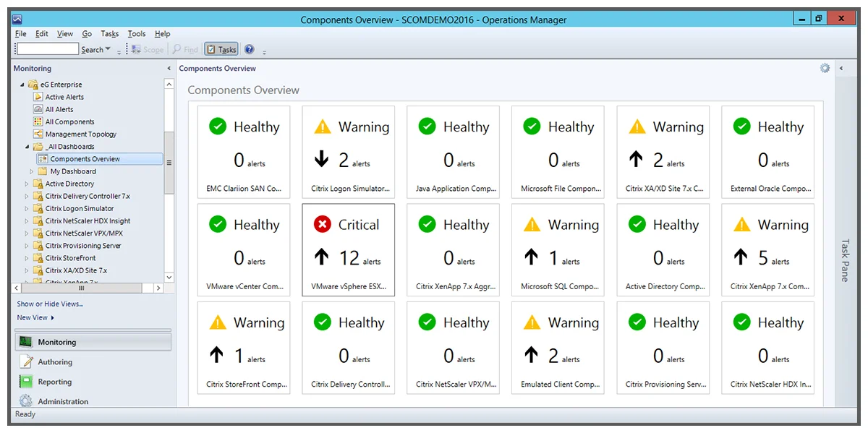Open the View menu

click(x=65, y=34)
